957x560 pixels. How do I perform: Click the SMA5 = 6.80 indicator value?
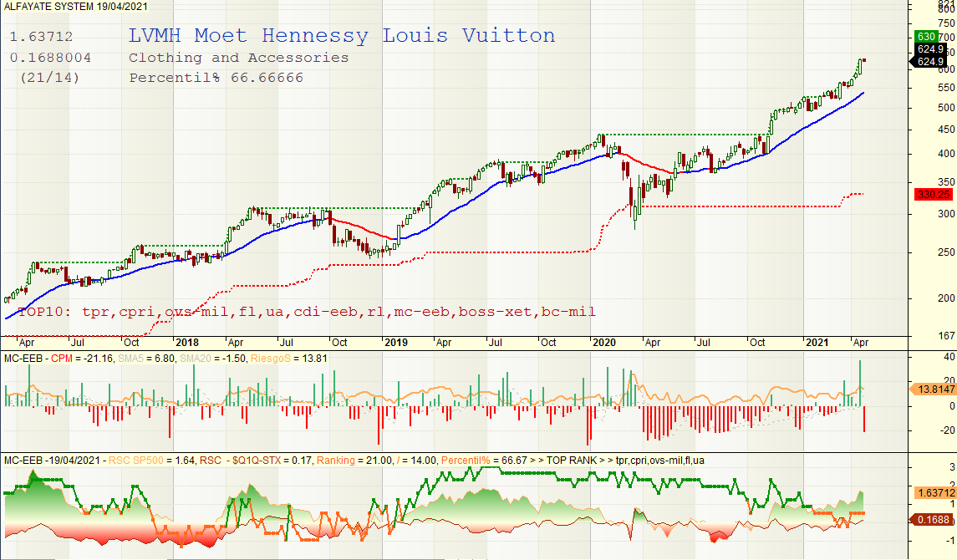[146, 359]
